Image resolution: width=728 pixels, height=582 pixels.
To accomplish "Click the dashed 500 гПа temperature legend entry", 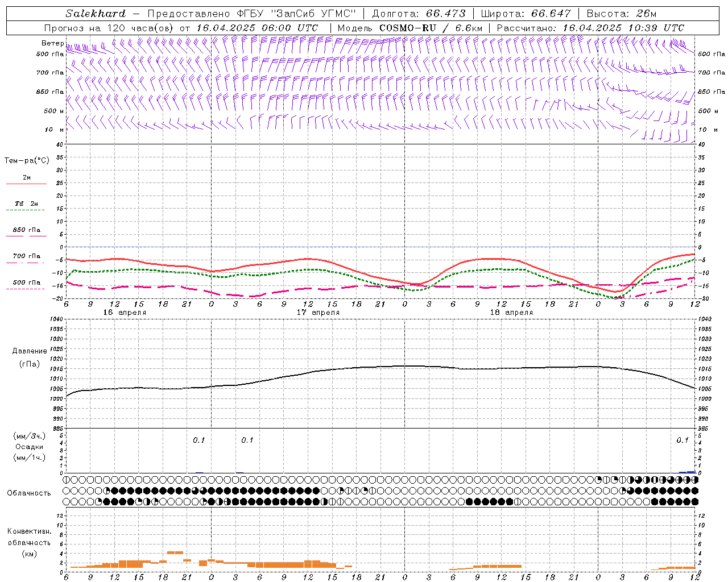I will (x=26, y=283).
